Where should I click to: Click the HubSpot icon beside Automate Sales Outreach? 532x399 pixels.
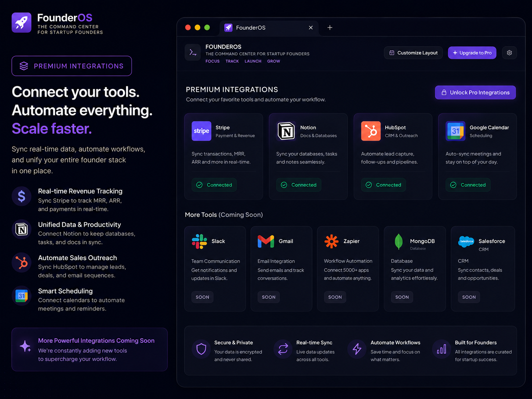point(22,263)
